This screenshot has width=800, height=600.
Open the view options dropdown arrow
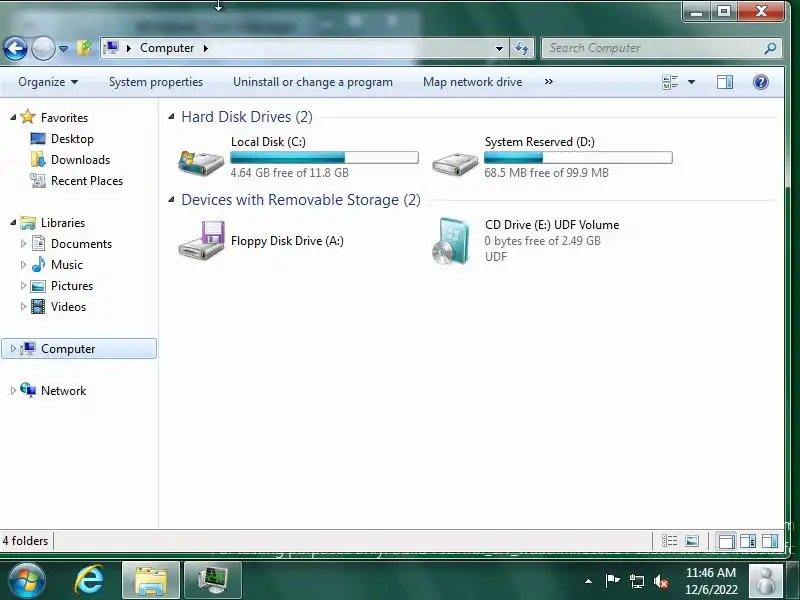[x=691, y=82]
